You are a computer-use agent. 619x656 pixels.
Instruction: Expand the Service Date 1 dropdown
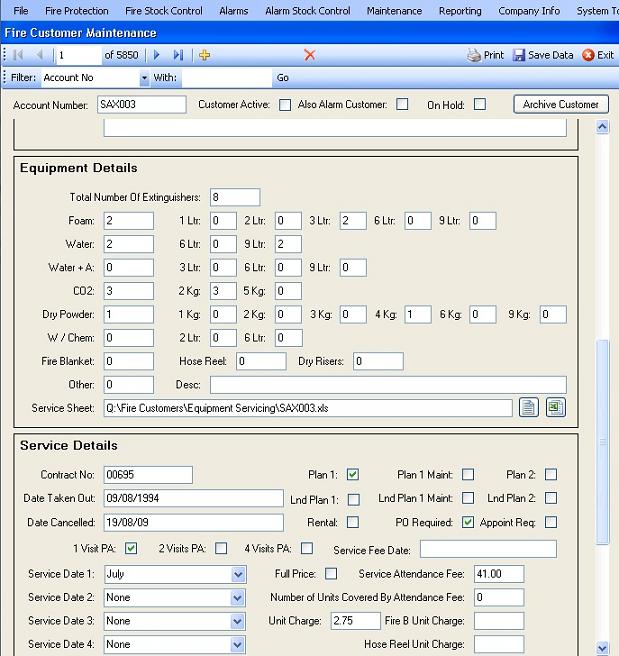coord(238,575)
